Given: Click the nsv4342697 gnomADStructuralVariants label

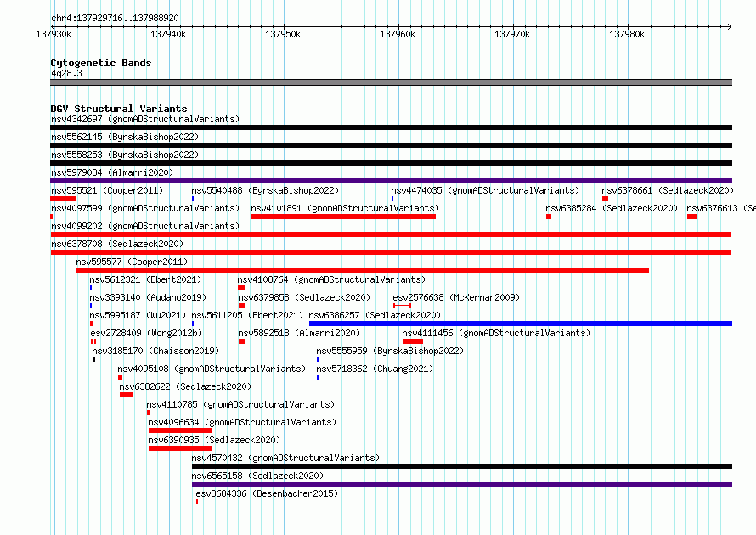Looking at the screenshot, I should (x=145, y=119).
